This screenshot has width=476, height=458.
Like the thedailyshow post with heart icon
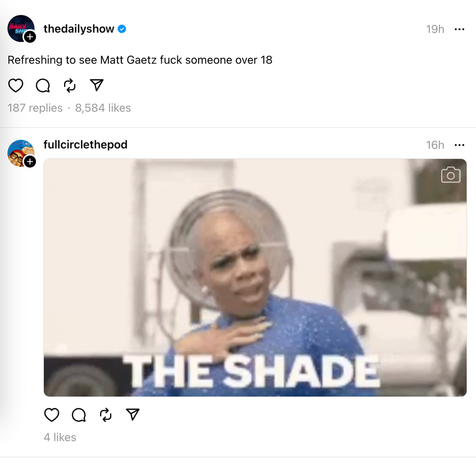point(16,85)
